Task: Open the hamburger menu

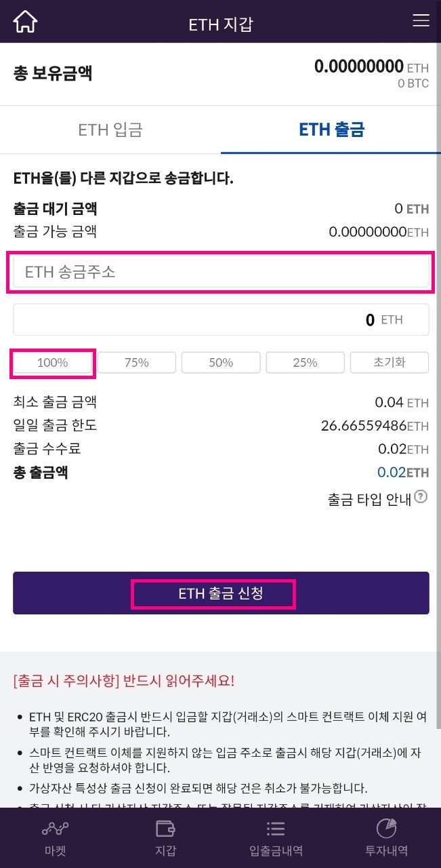Action: click(421, 20)
